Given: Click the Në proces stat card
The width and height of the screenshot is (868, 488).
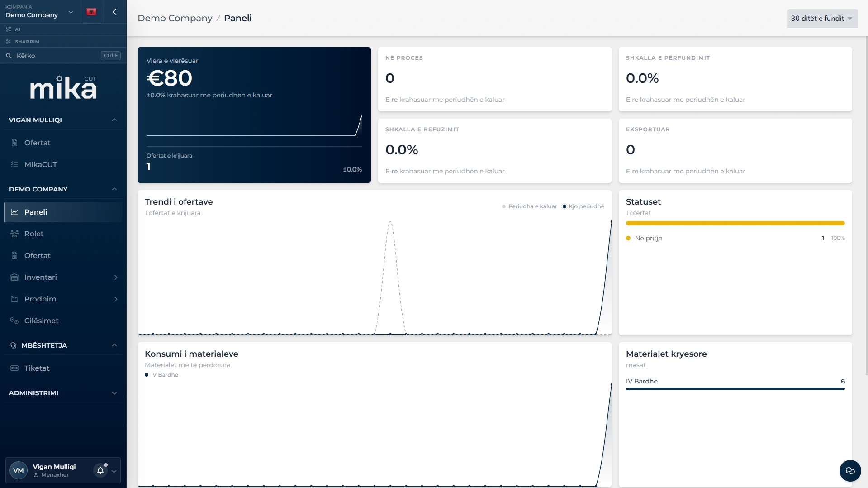Looking at the screenshot, I should pos(495,79).
